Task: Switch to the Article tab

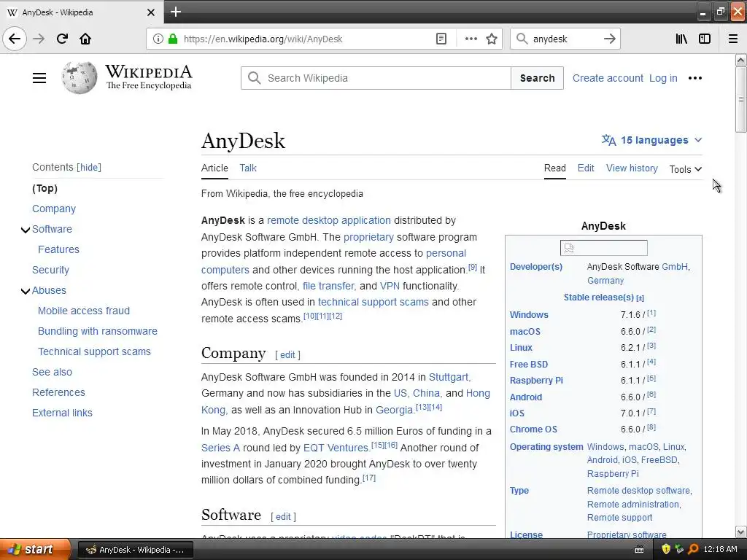Action: [x=214, y=168]
